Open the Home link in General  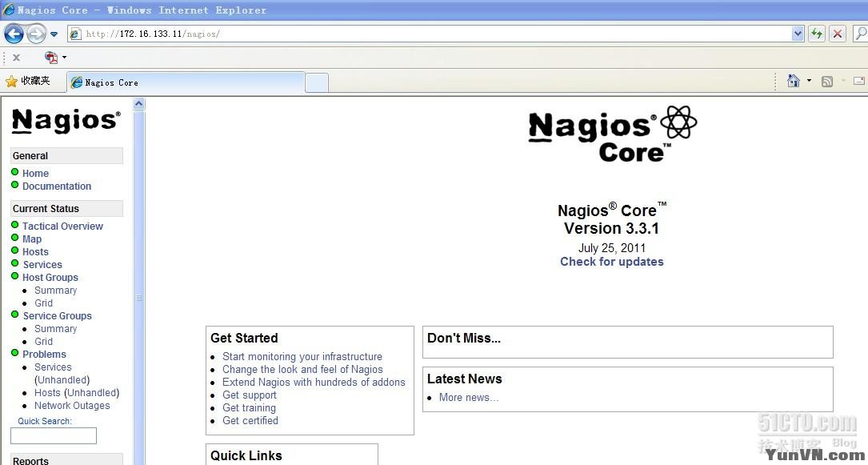35,173
